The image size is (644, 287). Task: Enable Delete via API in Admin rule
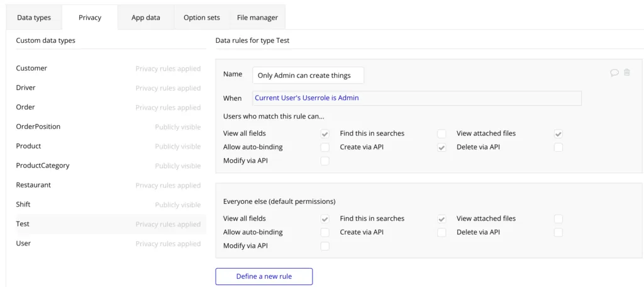click(x=558, y=147)
